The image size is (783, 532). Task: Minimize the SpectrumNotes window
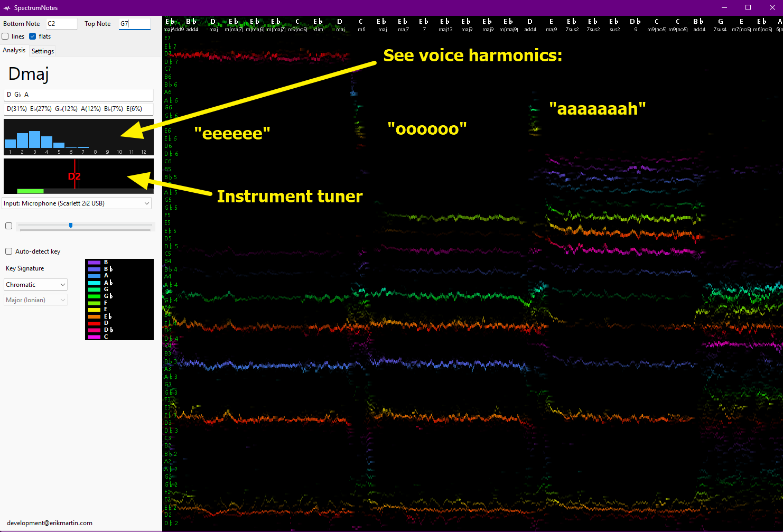click(x=724, y=7)
